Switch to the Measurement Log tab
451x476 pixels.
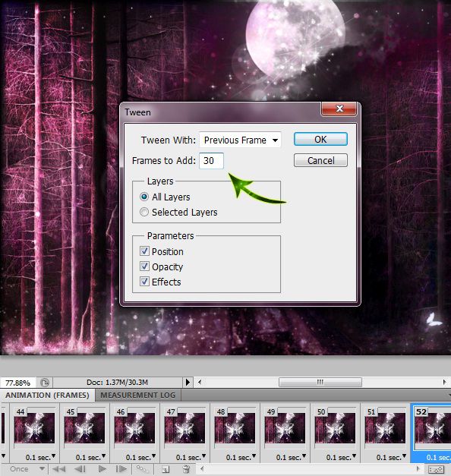tap(138, 395)
